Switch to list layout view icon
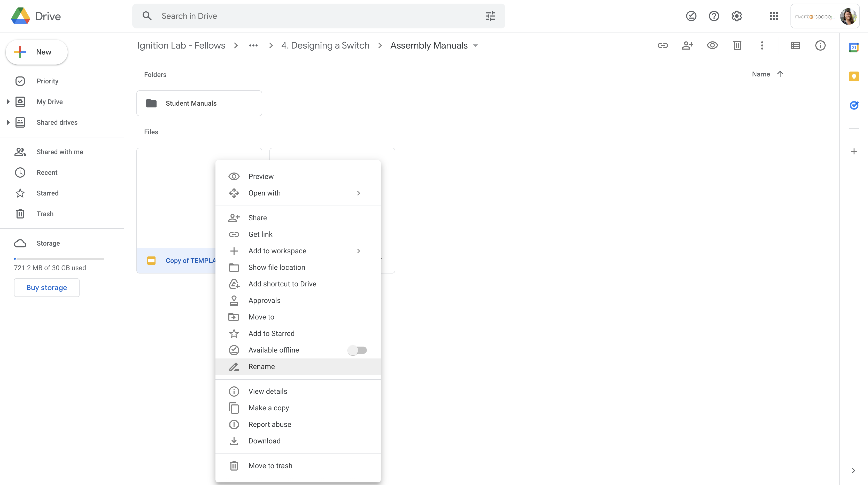Screen dimensions: 868x485 tap(795, 45)
